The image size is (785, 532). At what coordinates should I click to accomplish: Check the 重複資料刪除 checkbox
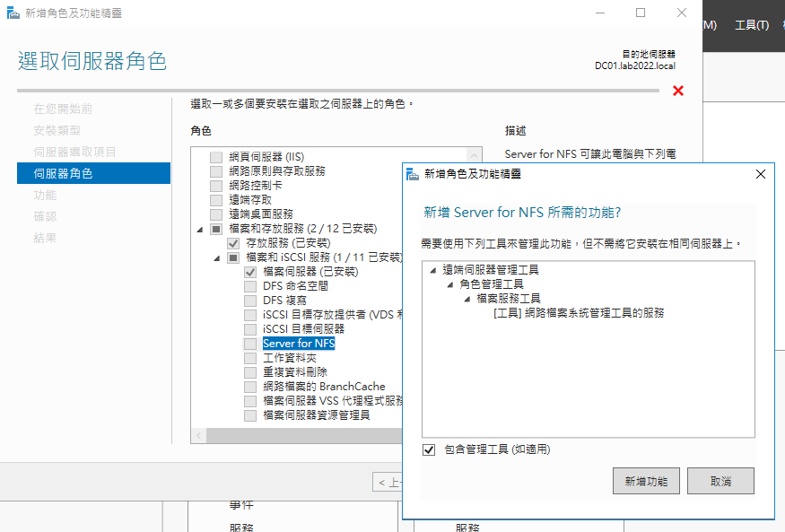[x=250, y=372]
